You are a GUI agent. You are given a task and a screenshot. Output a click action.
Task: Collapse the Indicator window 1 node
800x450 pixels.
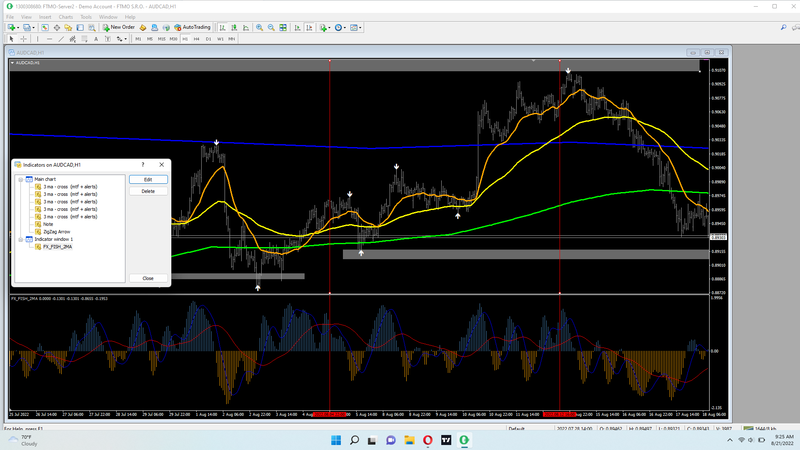tap(20, 239)
